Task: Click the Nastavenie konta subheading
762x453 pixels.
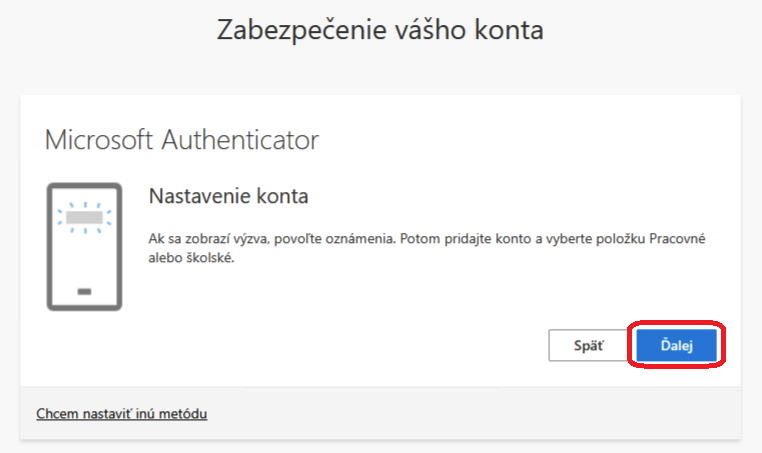Action: [228, 196]
